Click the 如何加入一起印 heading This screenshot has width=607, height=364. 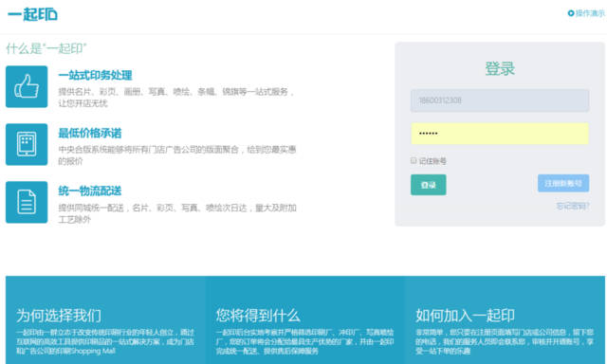coord(465,316)
